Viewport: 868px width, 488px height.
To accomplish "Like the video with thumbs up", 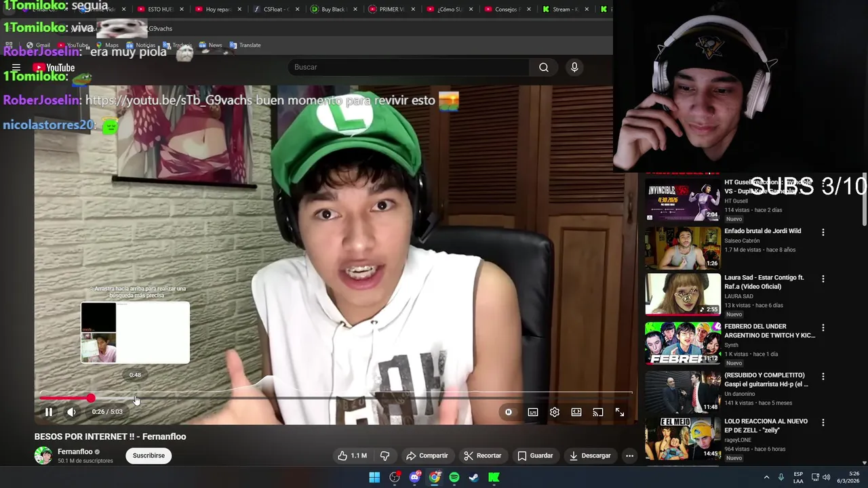I will [352, 455].
